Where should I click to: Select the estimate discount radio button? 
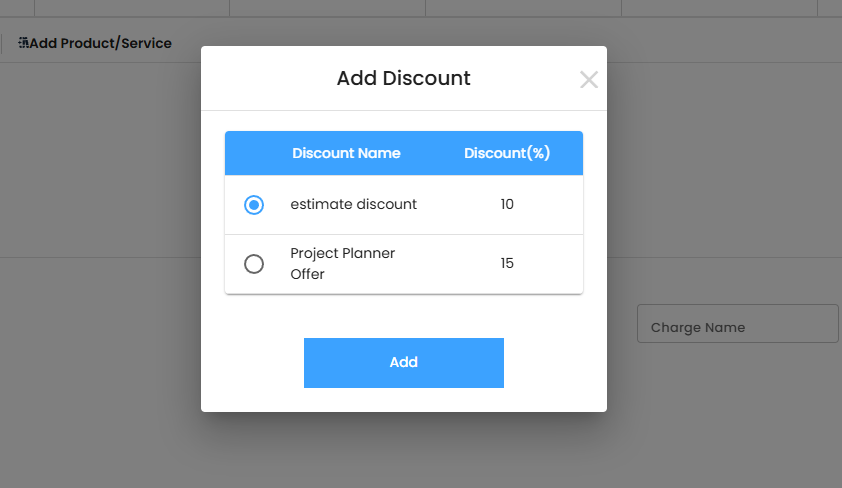pyautogui.click(x=254, y=205)
